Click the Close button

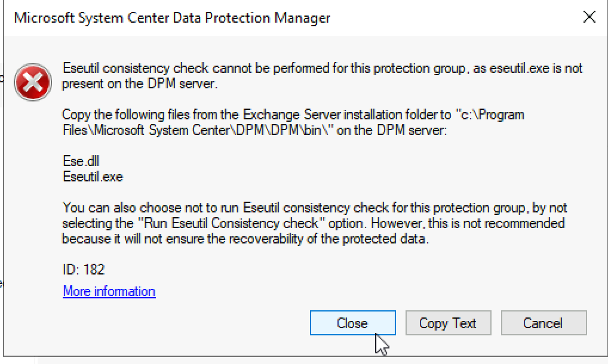pos(352,323)
